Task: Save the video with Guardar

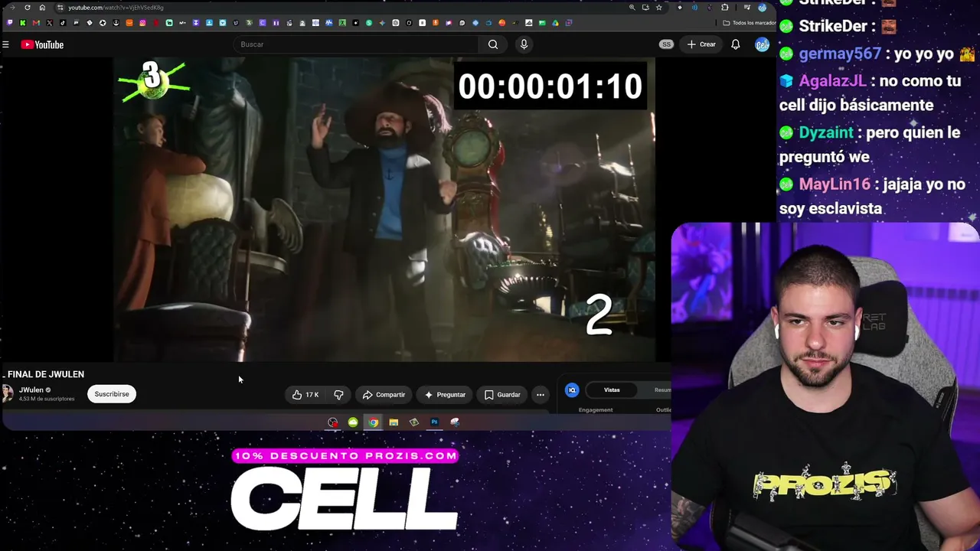Action: tap(502, 395)
